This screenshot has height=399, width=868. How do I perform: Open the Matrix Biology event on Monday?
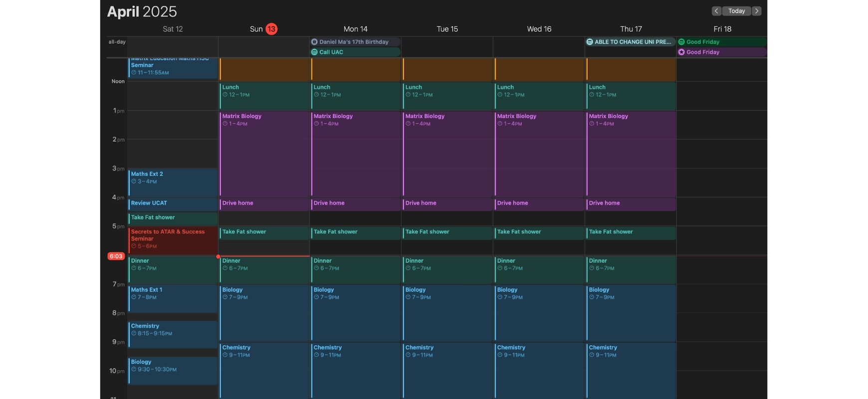click(356, 154)
